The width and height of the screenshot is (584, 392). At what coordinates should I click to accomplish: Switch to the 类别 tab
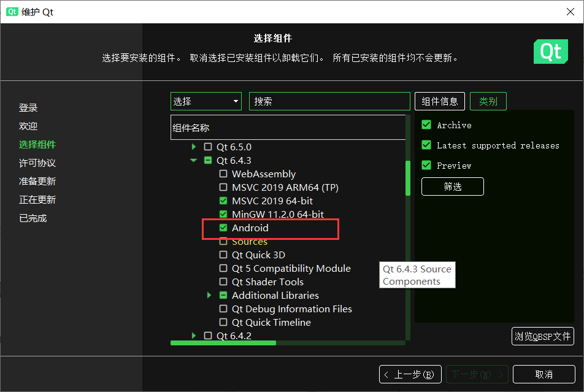pos(488,101)
